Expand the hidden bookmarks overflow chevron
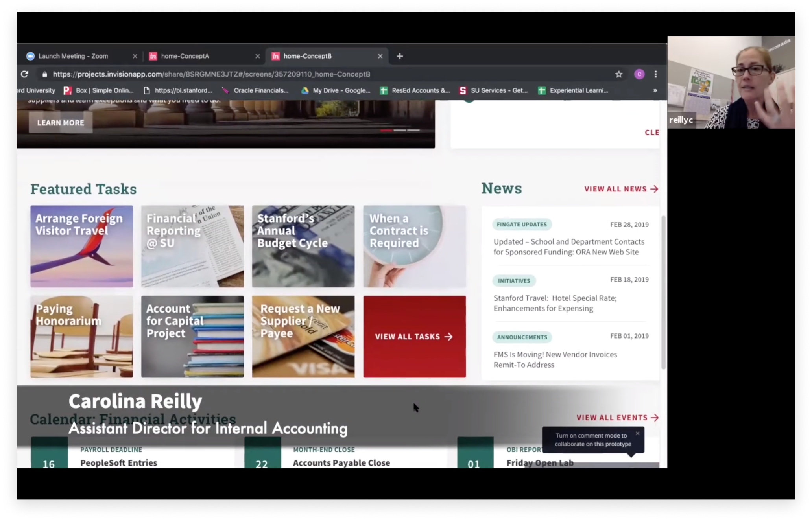Viewport: 812px width, 521px height. [x=655, y=90]
